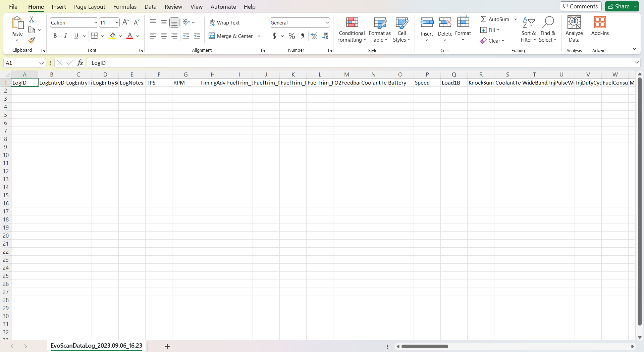This screenshot has height=352, width=644.
Task: Click Increase Font Size icon
Action: point(125,22)
